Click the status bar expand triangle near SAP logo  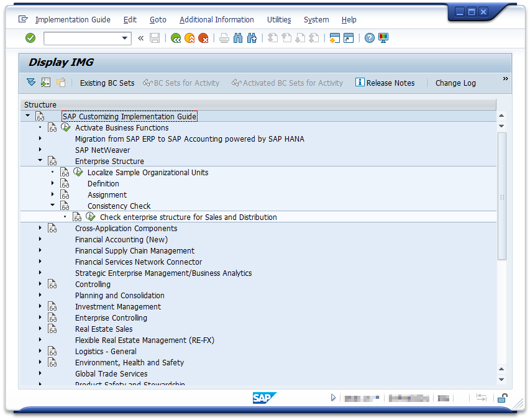tap(333, 398)
